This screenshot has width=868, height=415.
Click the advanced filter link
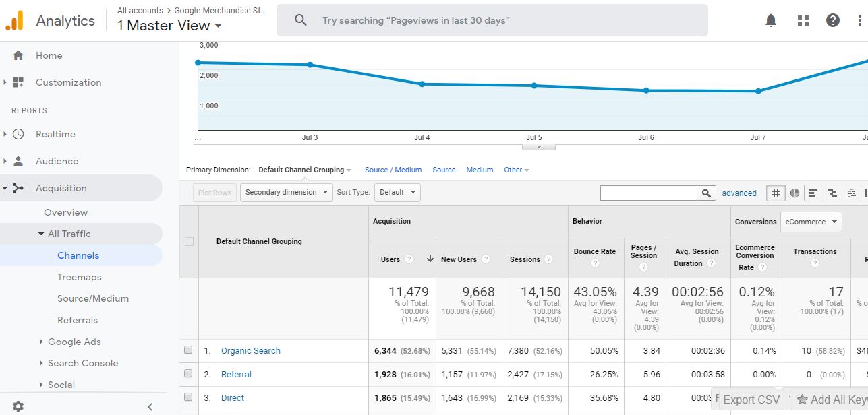(739, 193)
